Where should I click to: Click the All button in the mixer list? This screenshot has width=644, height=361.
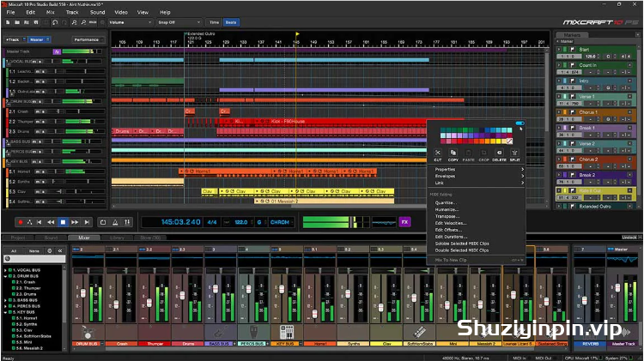click(x=14, y=250)
